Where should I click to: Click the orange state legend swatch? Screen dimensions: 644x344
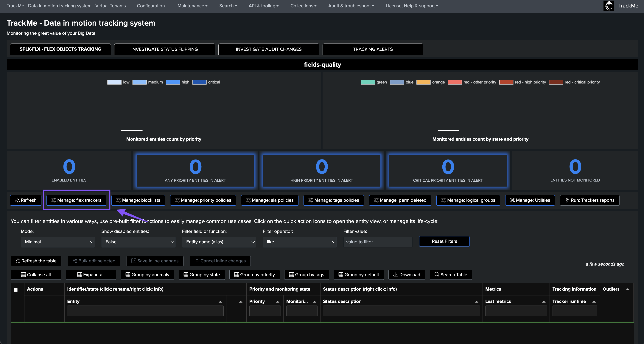424,82
